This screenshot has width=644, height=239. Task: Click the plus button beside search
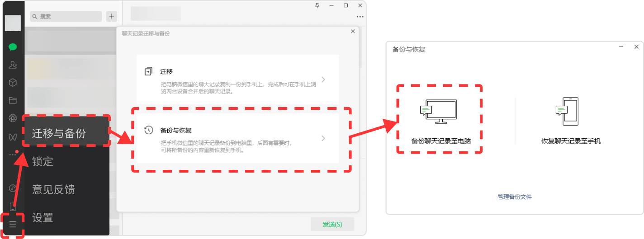[x=111, y=16]
